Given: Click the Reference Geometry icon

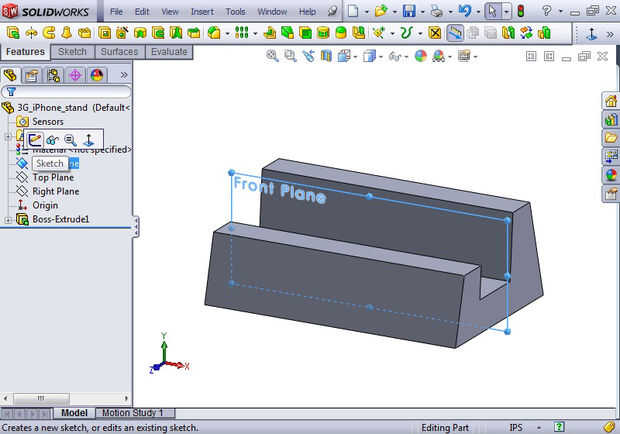Looking at the screenshot, I should [378, 32].
